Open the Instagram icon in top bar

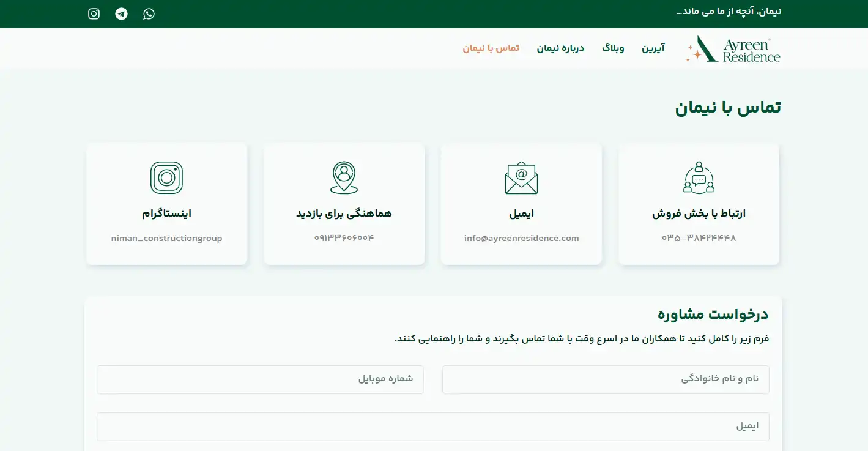94,13
